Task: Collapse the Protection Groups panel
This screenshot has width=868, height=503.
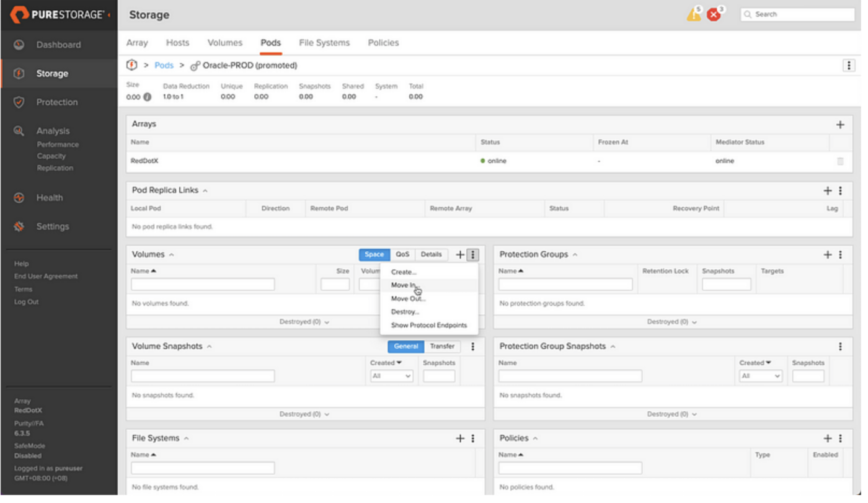Action: (x=575, y=255)
